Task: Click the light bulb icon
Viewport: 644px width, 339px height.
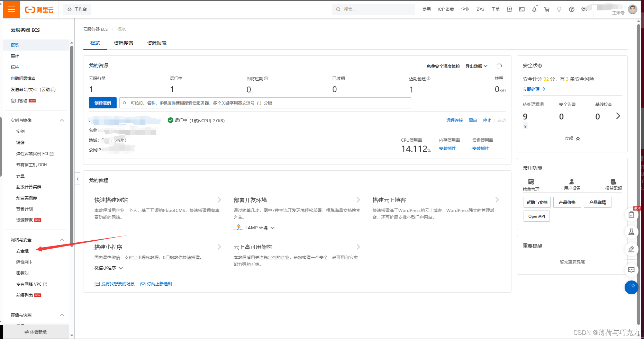Action: (x=559, y=9)
